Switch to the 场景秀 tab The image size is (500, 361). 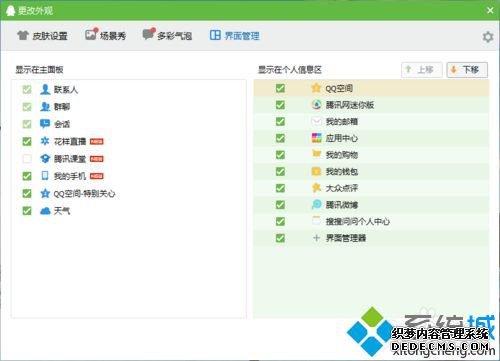click(105, 35)
